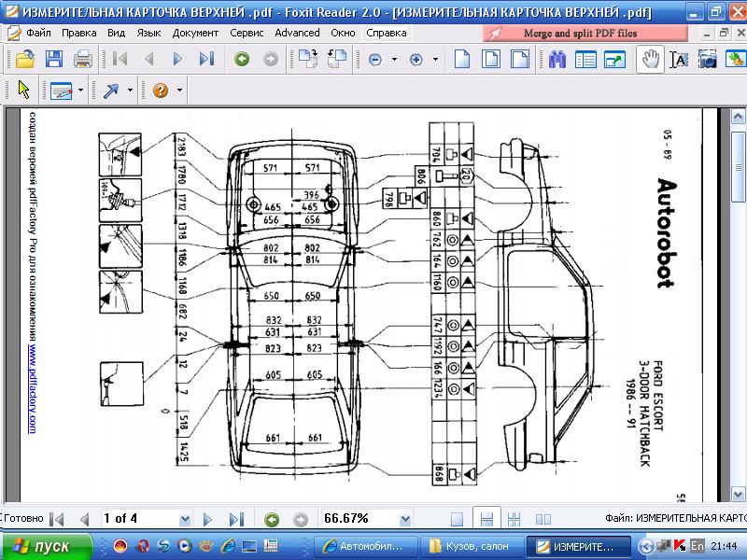Screen dimensions: 747x560
Task: Open the page number dropdown arrow
Action: click(185, 519)
